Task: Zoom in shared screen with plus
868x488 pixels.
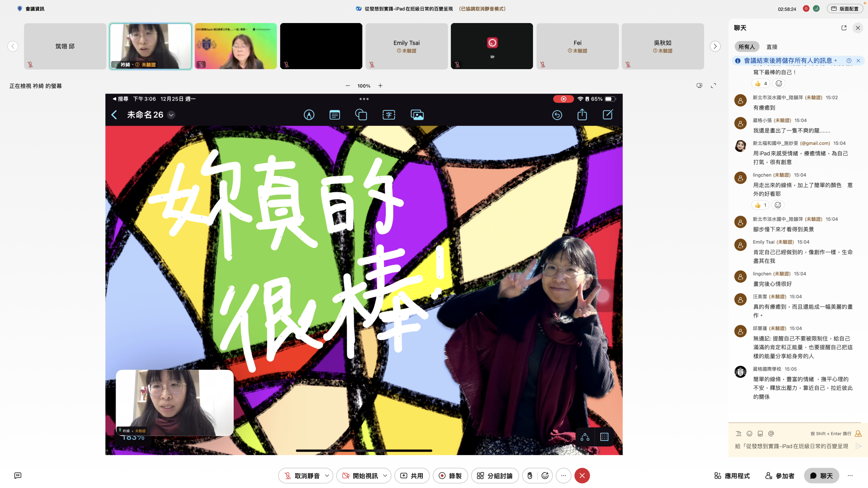Action: coord(380,86)
